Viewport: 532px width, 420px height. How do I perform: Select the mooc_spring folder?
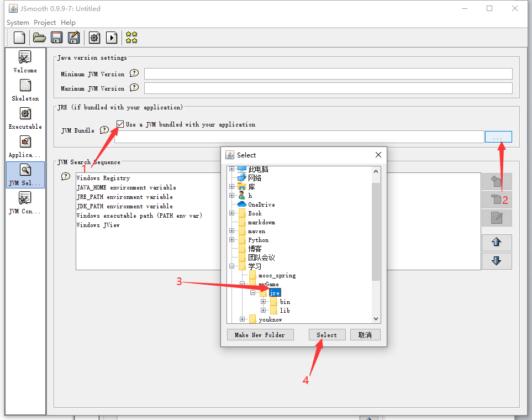coord(277,275)
